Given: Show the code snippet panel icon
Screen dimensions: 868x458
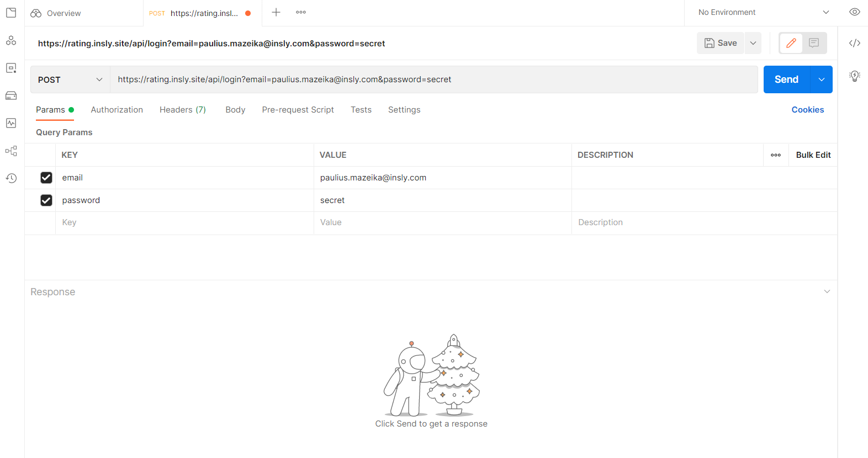Looking at the screenshot, I should [x=854, y=43].
